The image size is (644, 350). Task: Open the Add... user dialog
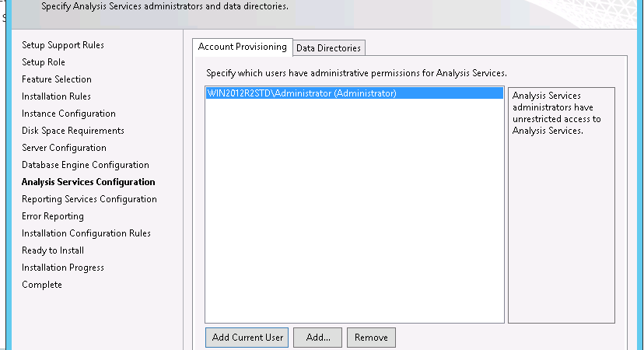click(317, 338)
